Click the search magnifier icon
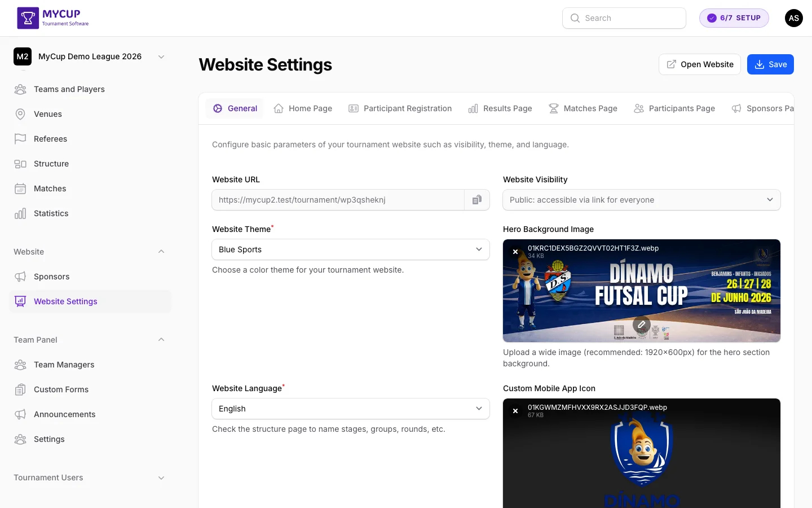812x508 pixels. tap(575, 18)
